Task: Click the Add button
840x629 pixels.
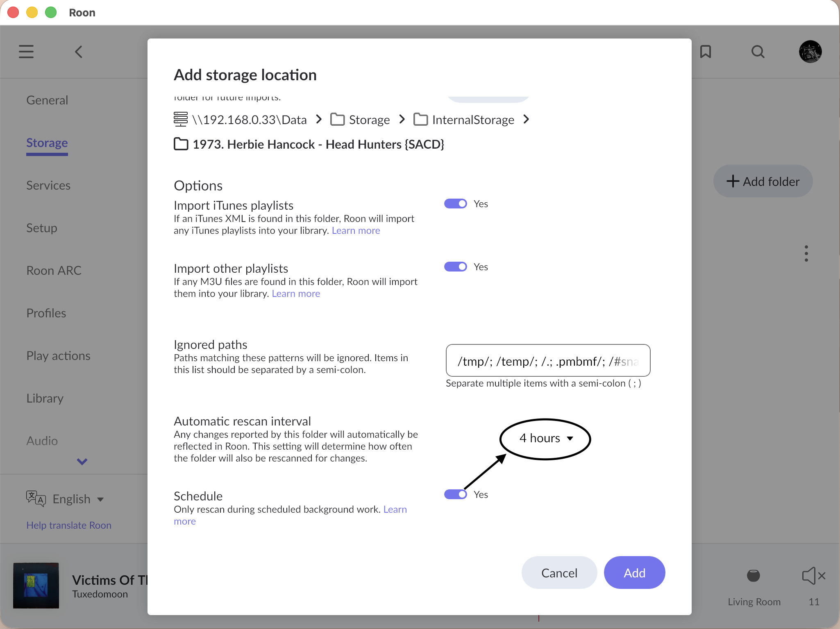Action: pyautogui.click(x=634, y=572)
